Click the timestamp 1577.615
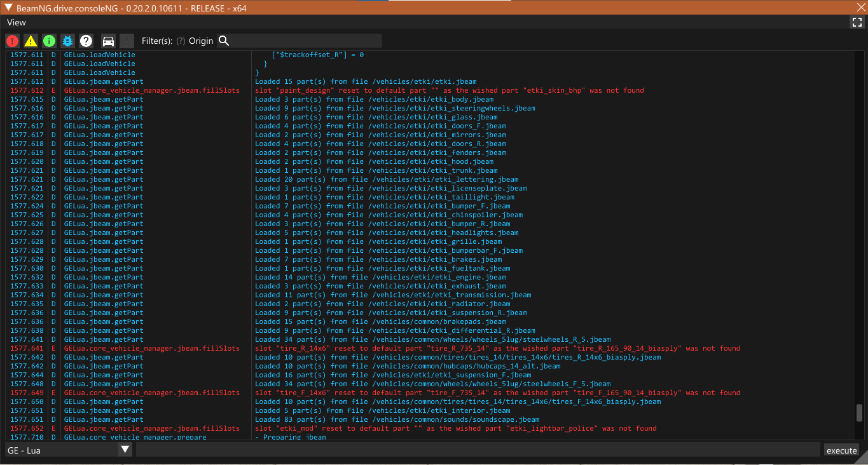Viewport: 868px width, 465px height. pos(27,99)
